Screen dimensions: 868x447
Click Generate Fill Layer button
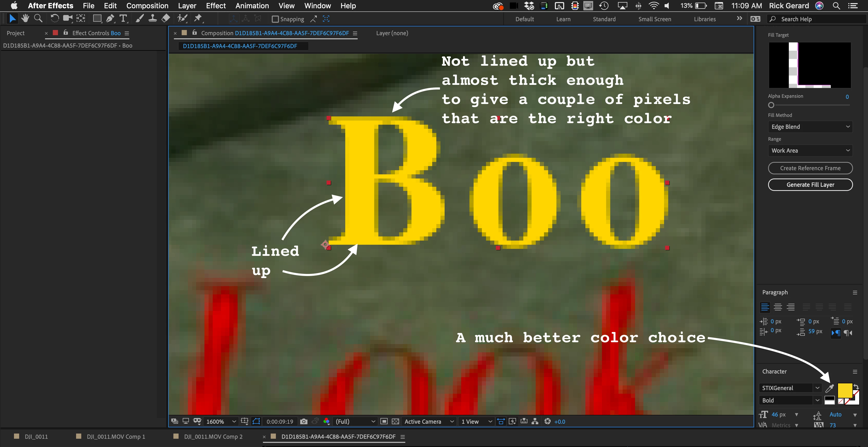[x=810, y=185]
